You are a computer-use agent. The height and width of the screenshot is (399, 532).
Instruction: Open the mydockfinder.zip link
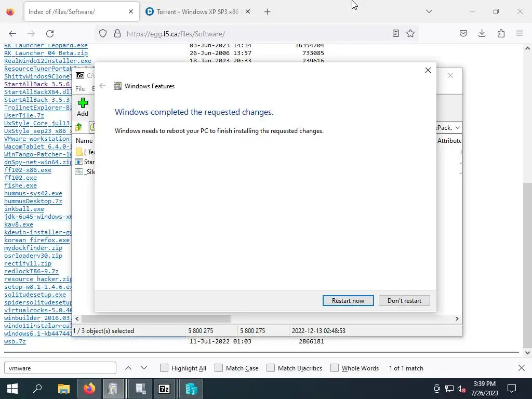tap(33, 248)
